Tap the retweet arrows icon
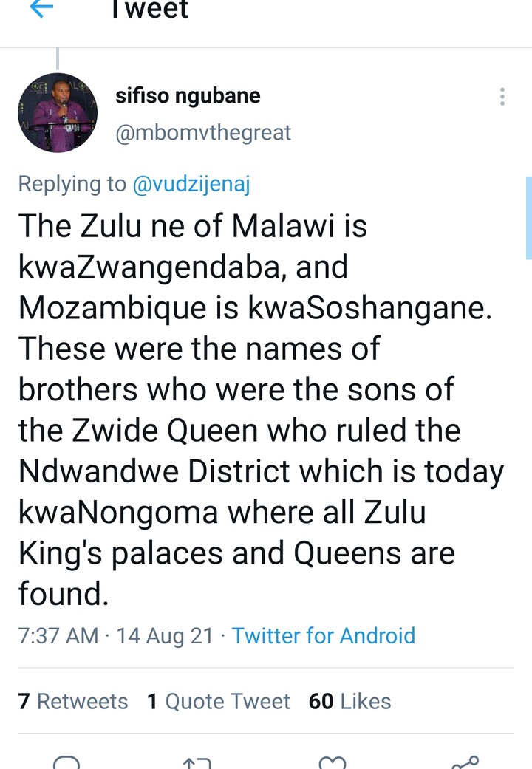The image size is (532, 769). coord(197,763)
